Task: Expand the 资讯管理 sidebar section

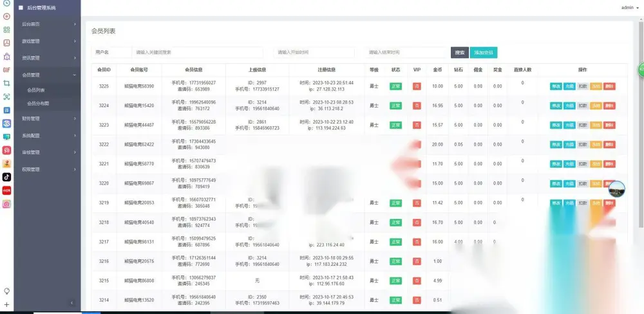Action: (x=48, y=58)
